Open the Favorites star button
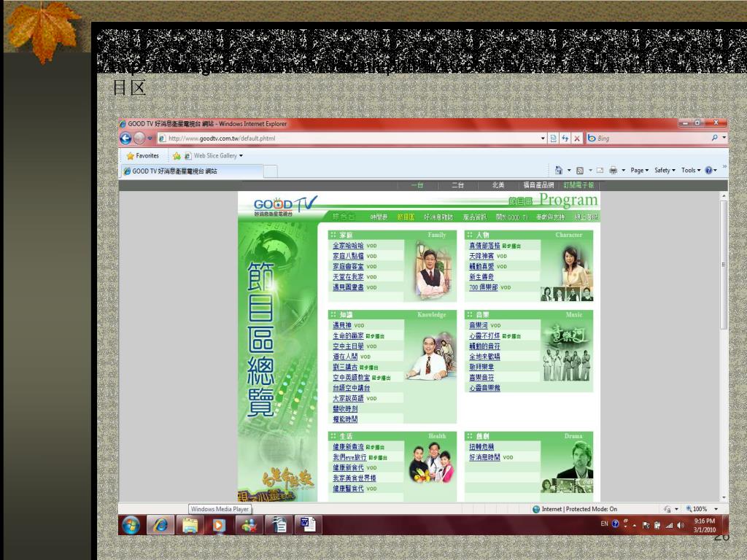 click(x=142, y=156)
